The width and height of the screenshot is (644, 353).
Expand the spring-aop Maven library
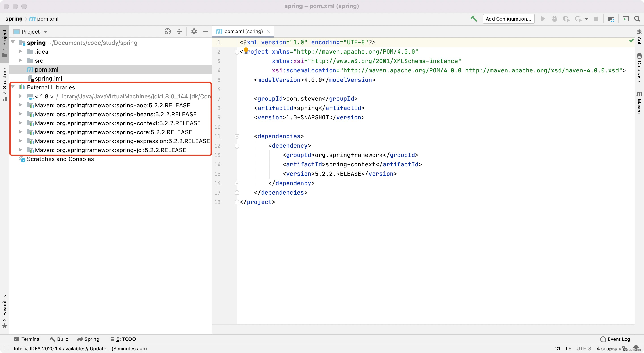[21, 105]
